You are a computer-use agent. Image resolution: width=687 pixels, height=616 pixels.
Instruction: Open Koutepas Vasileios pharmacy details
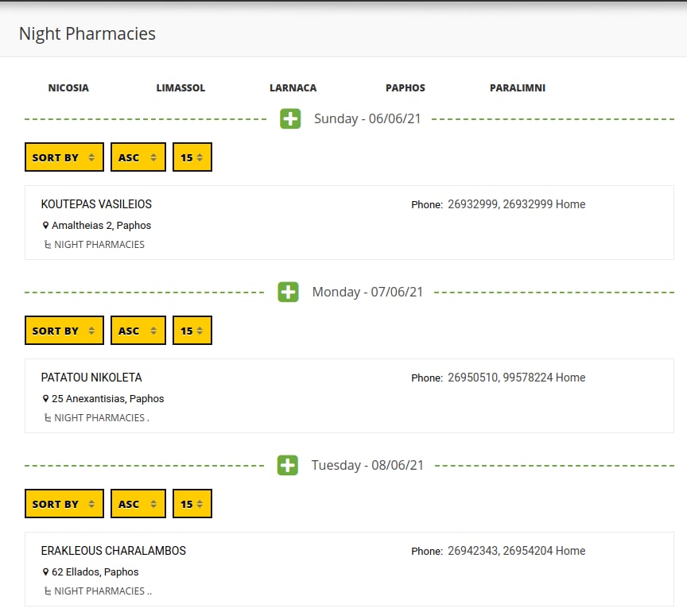[96, 204]
